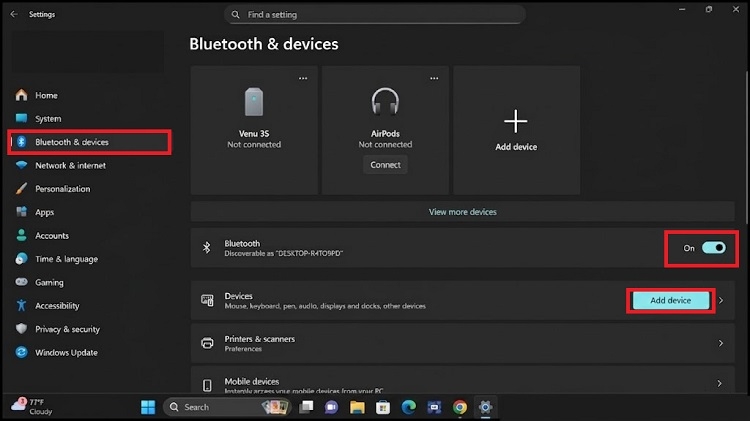Expand the Printers & scanners chevron
Viewport: 750px width, 421px height.
[x=720, y=343]
